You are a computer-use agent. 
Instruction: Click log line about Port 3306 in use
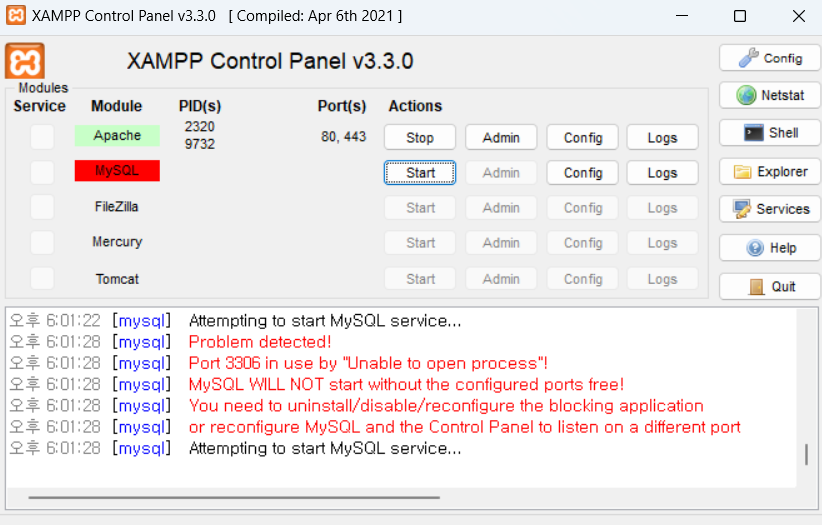point(368,363)
